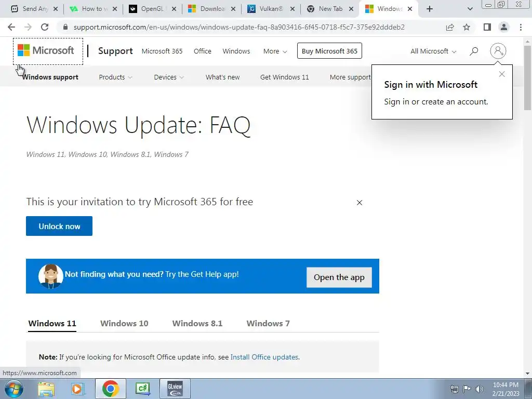The width and height of the screenshot is (532, 399).
Task: Open Chrome three-dot menu
Action: pos(521,27)
